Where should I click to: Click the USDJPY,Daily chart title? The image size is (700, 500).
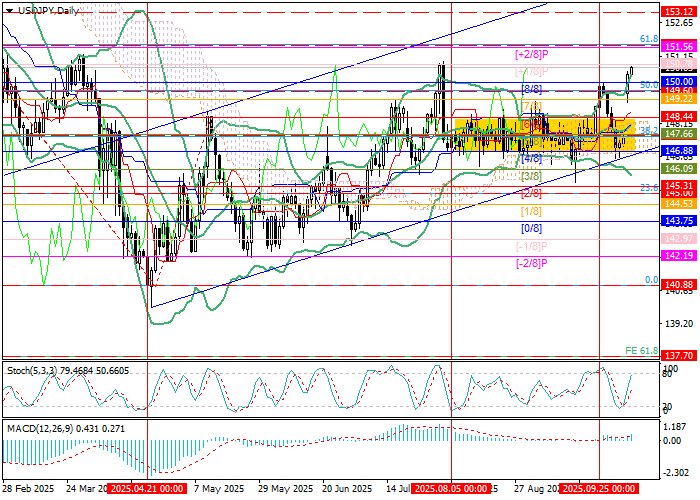48,10
